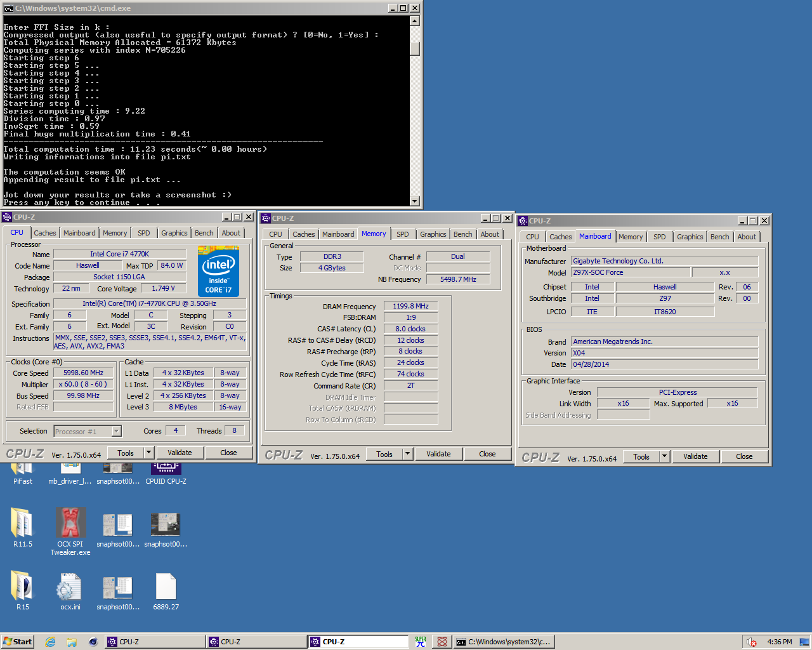Viewport: 812px width, 650px height.
Task: Select CPU tab in the Mainboard window
Action: [x=532, y=237]
